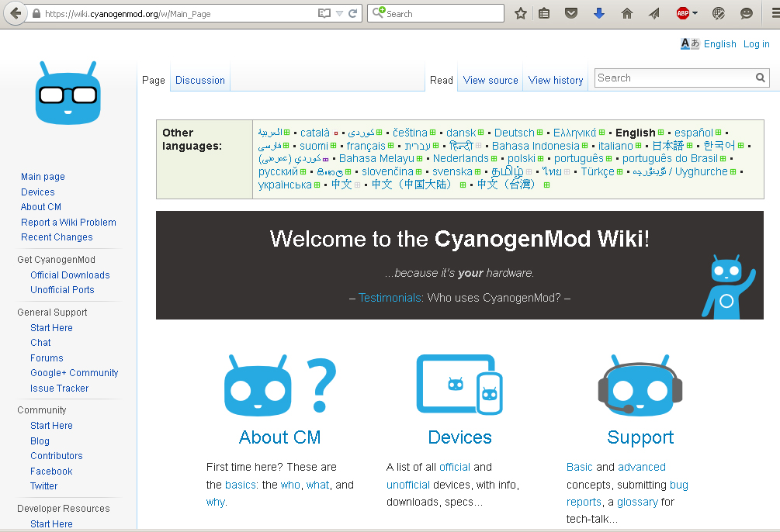Click the green status icon next to Deutsch
This screenshot has width=780, height=532.
click(539, 133)
